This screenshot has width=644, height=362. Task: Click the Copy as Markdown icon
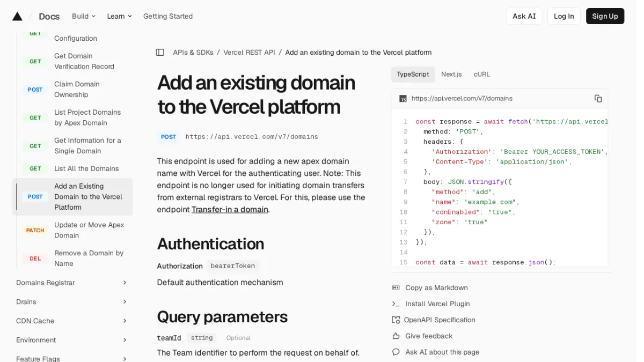tap(396, 288)
